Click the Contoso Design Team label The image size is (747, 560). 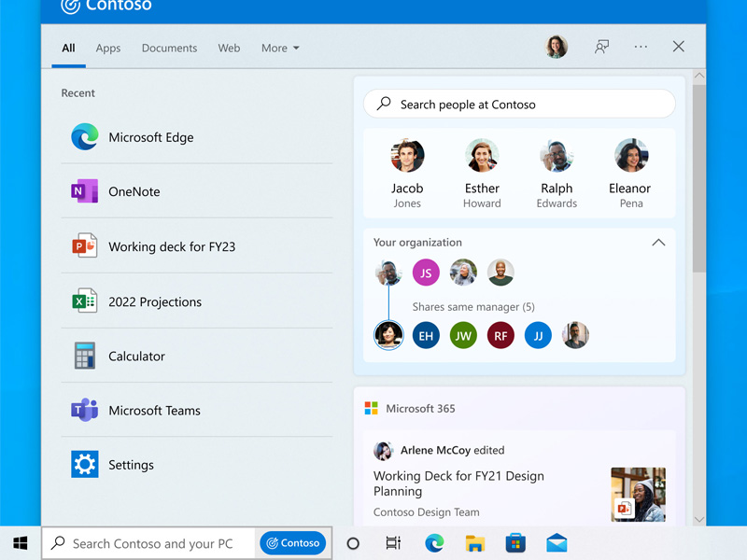pyautogui.click(x=427, y=511)
